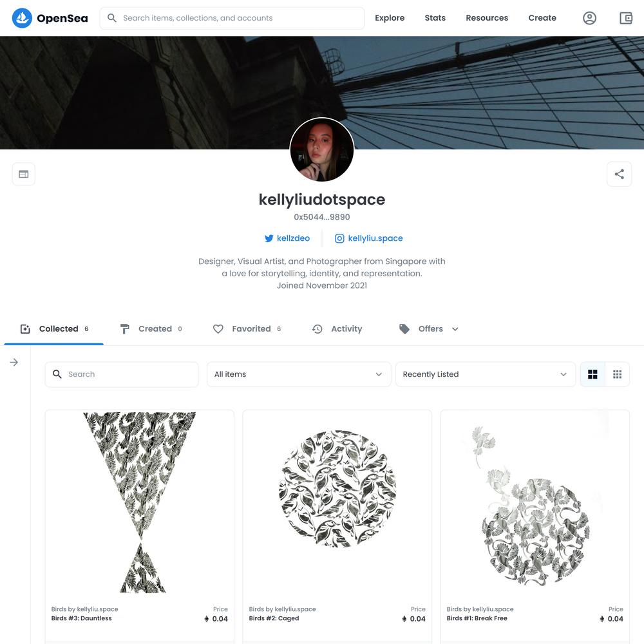Open the All items dropdown
The height and width of the screenshot is (644, 644).
[299, 374]
